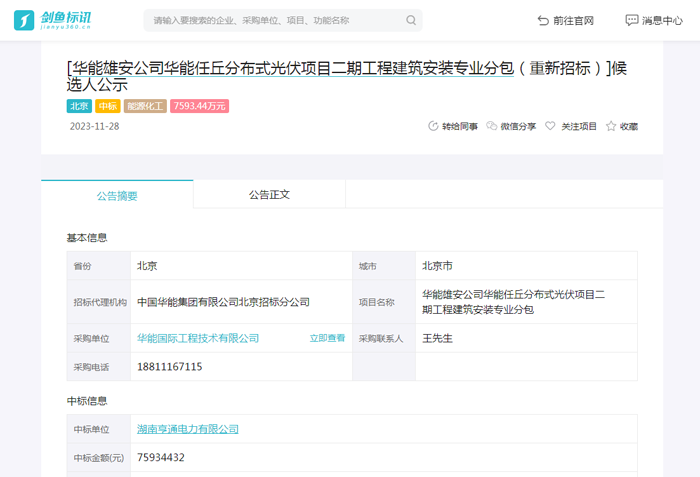The image size is (700, 477).
Task: Open 消息中心 text link
Action: click(x=662, y=21)
